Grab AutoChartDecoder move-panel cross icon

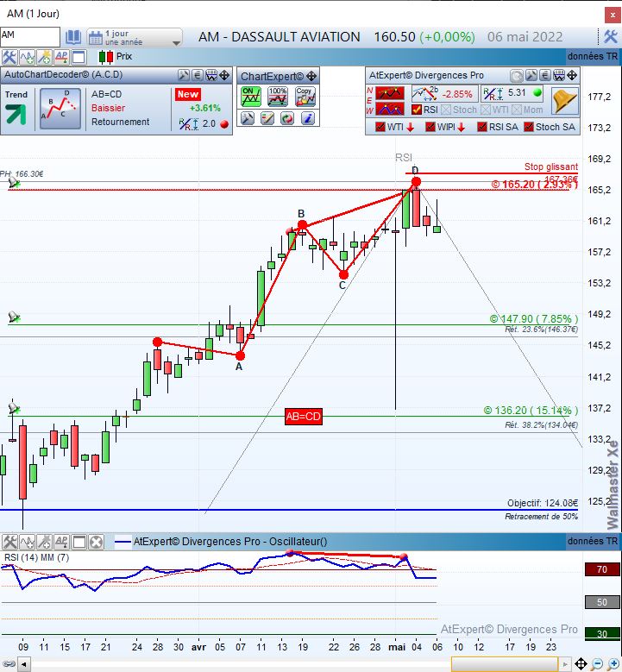click(x=224, y=75)
